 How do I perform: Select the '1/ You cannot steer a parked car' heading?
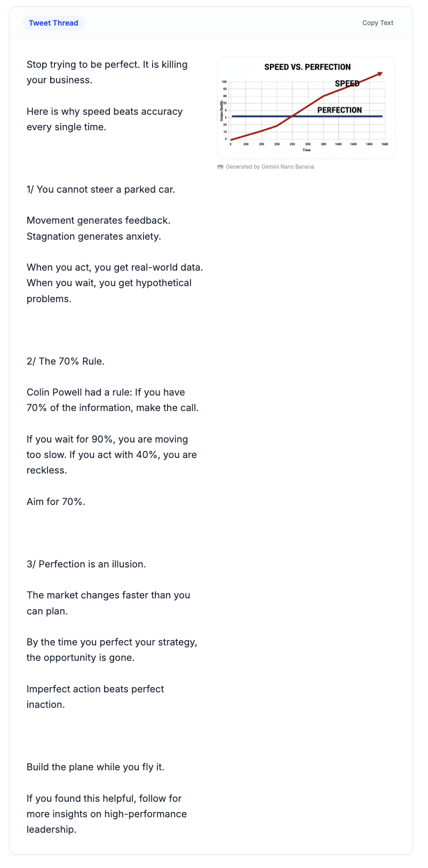coord(101,190)
